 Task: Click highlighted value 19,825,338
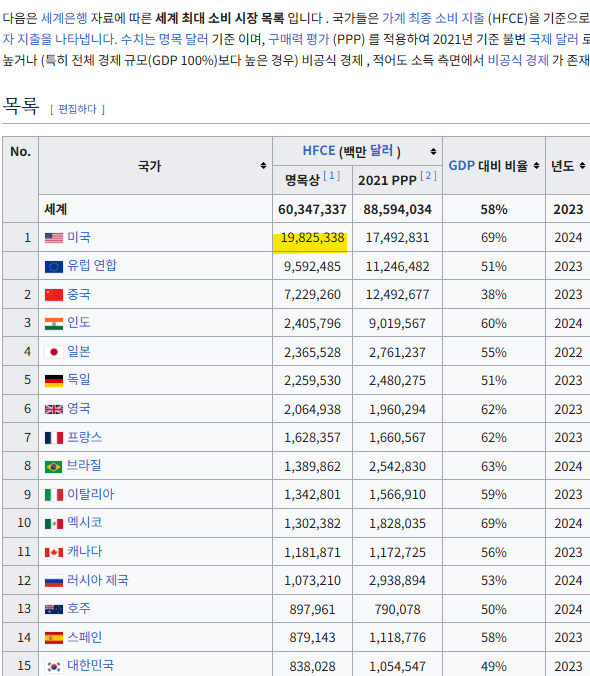pos(312,238)
